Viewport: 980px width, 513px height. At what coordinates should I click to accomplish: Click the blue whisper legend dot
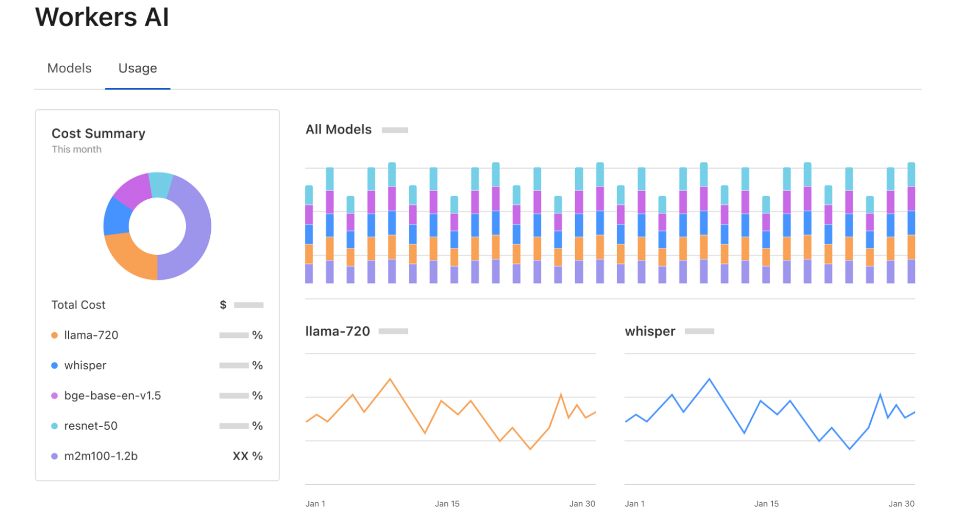[x=54, y=366]
